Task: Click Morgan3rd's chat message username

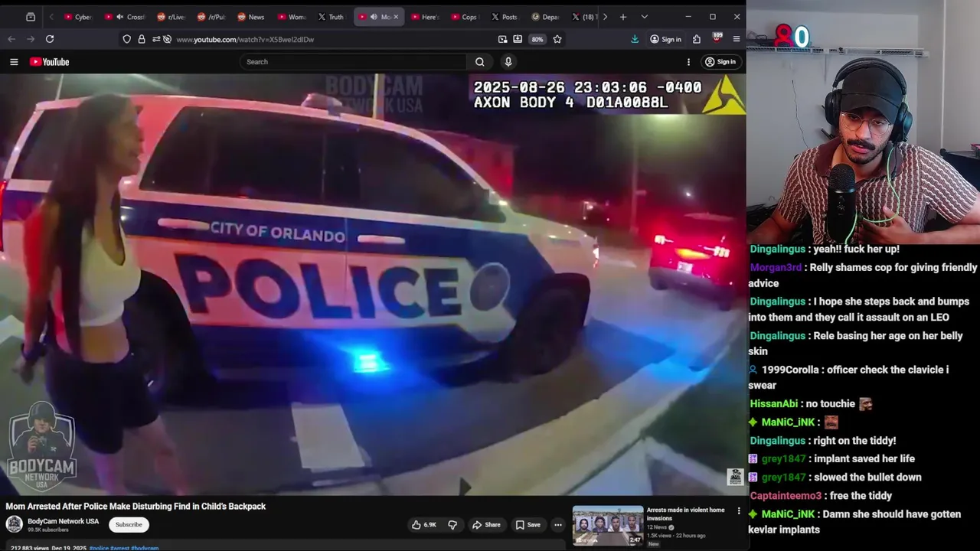Action: point(776,267)
